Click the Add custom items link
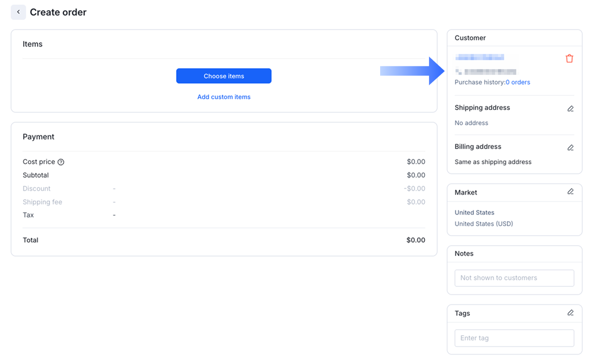Viewport: 592px width, 364px height. 224,97
